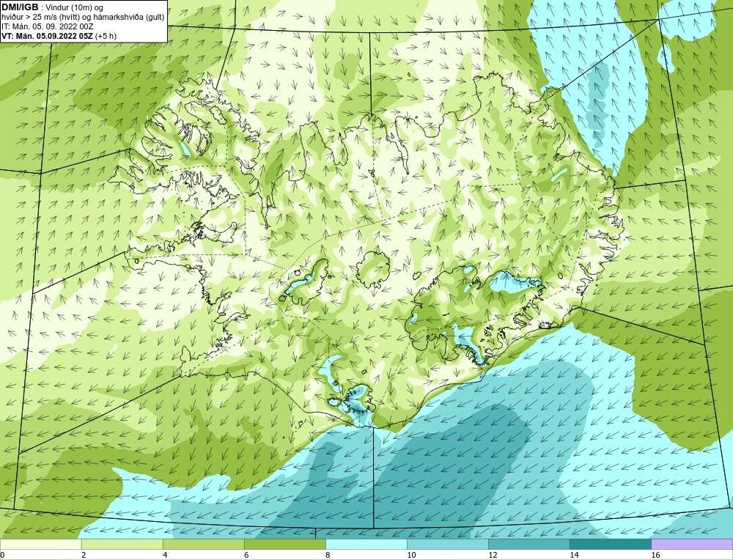Click the "VT: Mán. 05.09.2022 05Z" valid time
The width and height of the screenshot is (733, 560).
[47, 36]
